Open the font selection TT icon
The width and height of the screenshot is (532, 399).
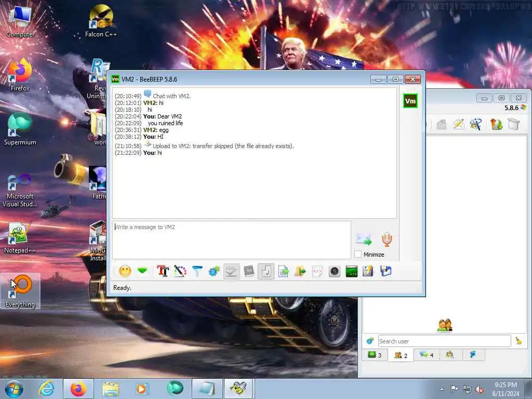coord(163,271)
